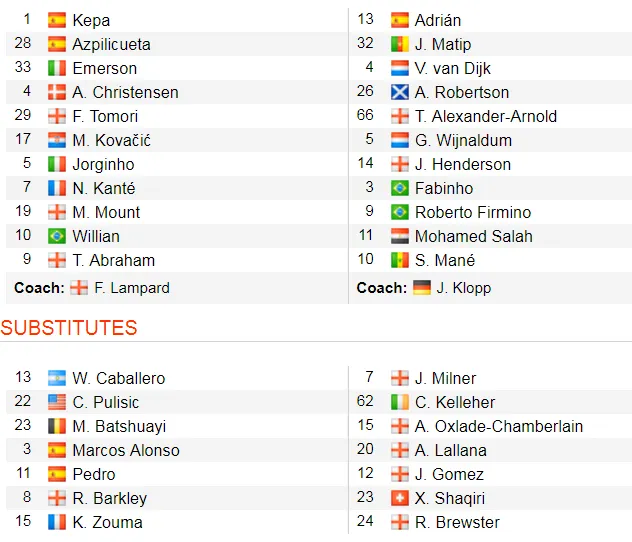Click substitute M. Batshuayi's name
Screen dimensions: 632x542
tap(119, 426)
